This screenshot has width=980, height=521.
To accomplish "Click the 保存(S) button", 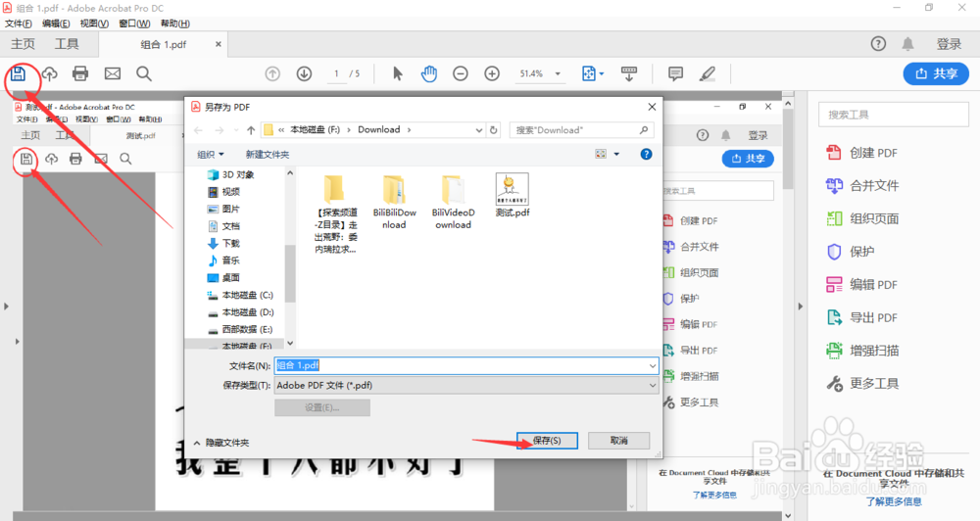I will pyautogui.click(x=547, y=441).
